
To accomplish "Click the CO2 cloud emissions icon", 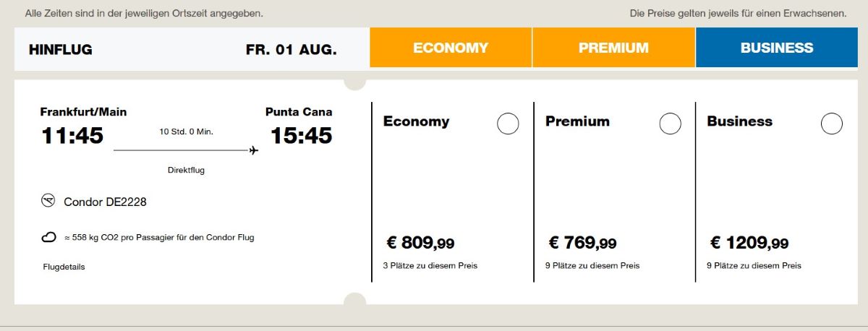I will [49, 237].
